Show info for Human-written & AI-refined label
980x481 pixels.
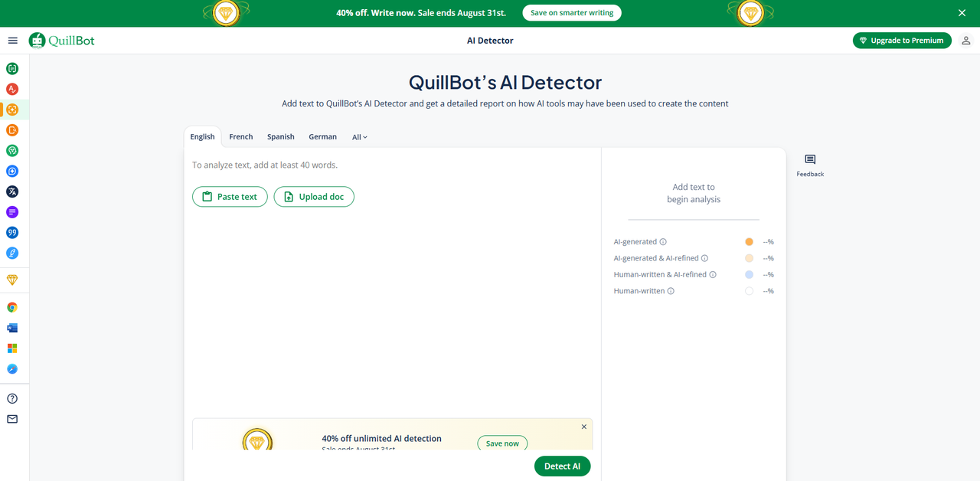click(x=713, y=275)
